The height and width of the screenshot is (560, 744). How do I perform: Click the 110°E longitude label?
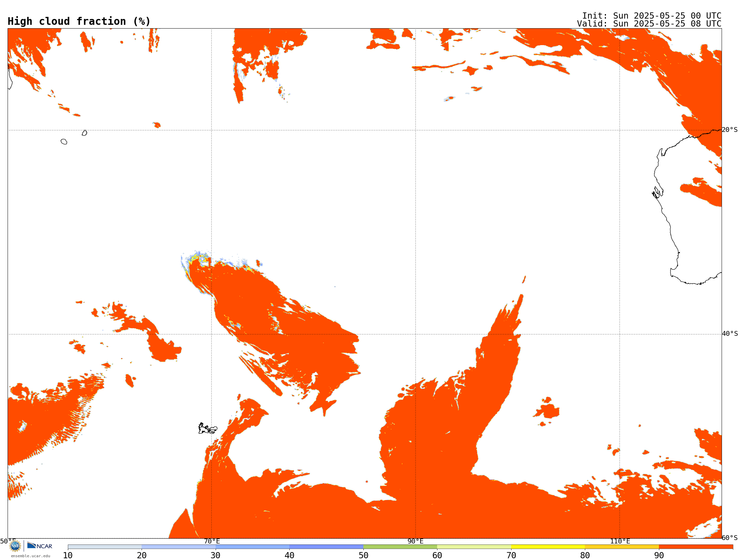620,541
